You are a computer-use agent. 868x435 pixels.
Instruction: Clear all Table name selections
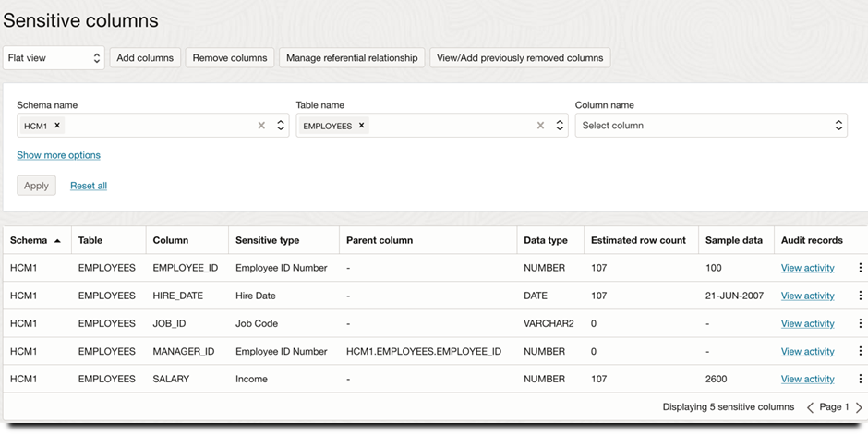pos(541,126)
